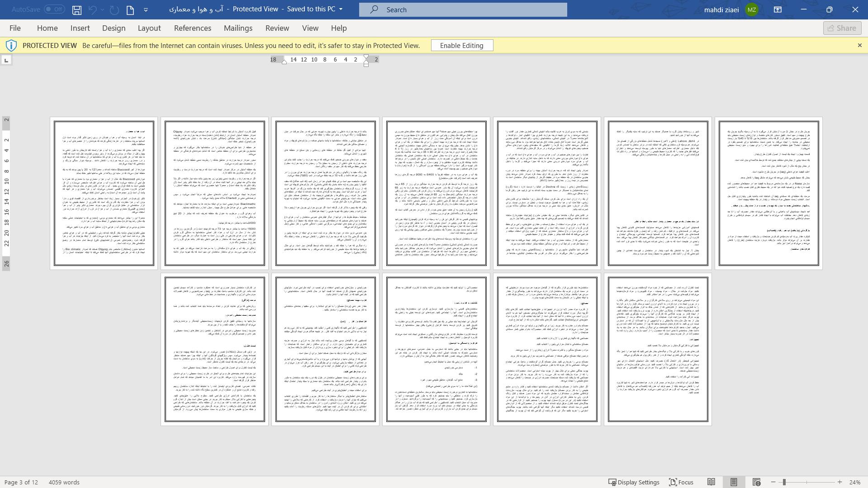Click the zoom slider handle
The width and height of the screenshot is (868, 488).
(784, 482)
